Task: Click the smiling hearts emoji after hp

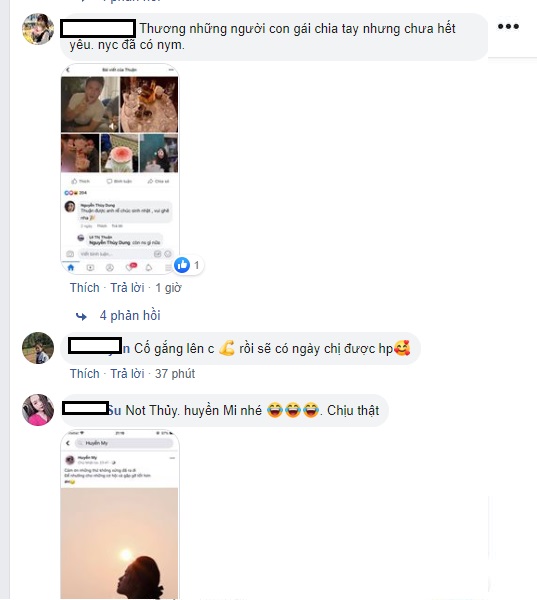Action: pyautogui.click(x=402, y=348)
